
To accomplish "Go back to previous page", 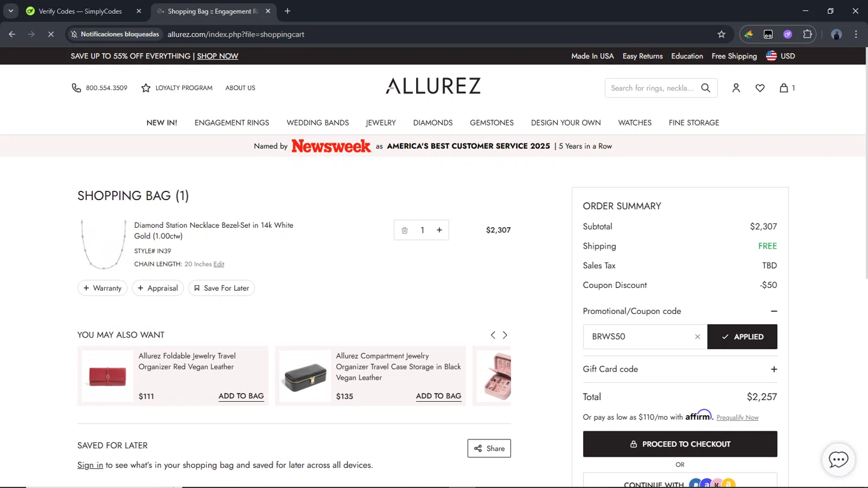I will tap(12, 34).
